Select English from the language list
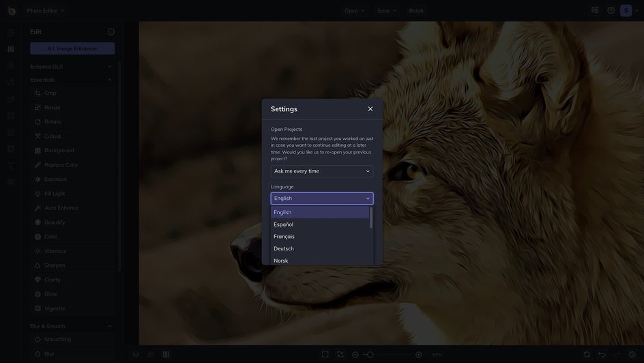Screen dimensions: 644x363 point(319,212)
